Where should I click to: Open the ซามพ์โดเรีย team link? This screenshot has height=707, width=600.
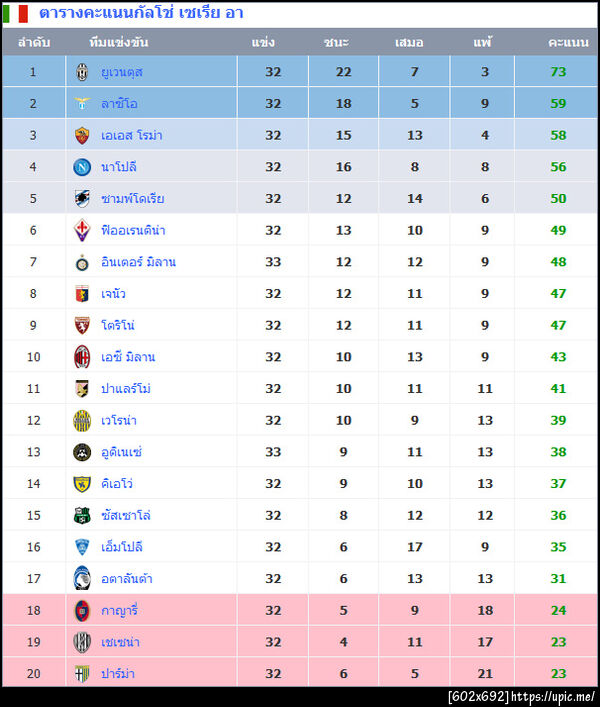pyautogui.click(x=133, y=199)
